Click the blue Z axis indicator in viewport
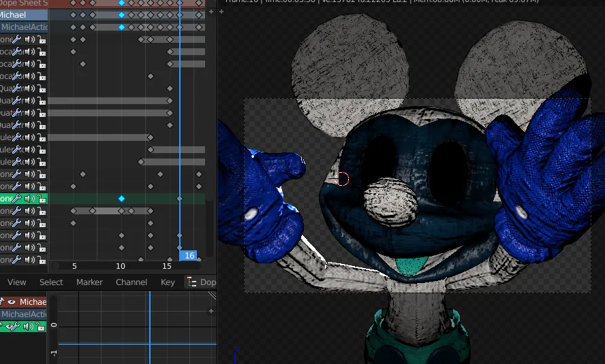This screenshot has width=605, height=364. (x=235, y=357)
